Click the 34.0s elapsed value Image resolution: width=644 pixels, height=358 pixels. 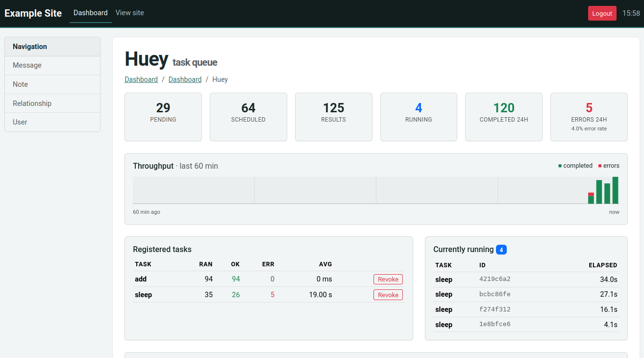tap(609, 280)
